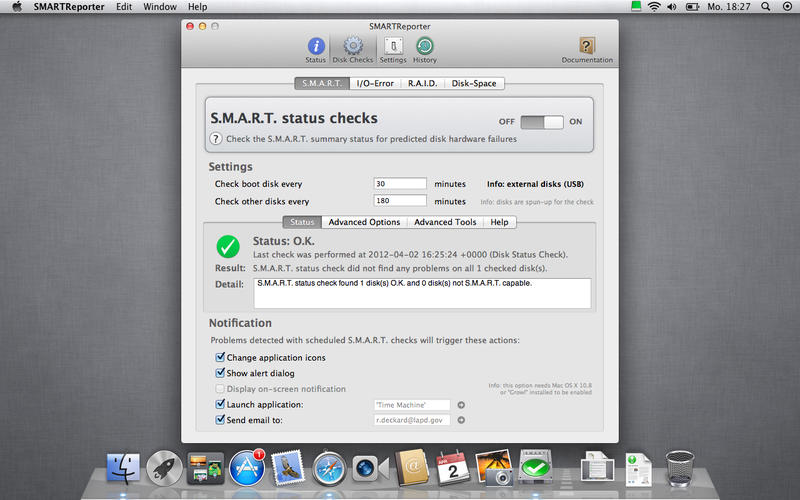Screen dimensions: 800x500
Task: Open the Trash in the dock
Action: tap(680, 468)
